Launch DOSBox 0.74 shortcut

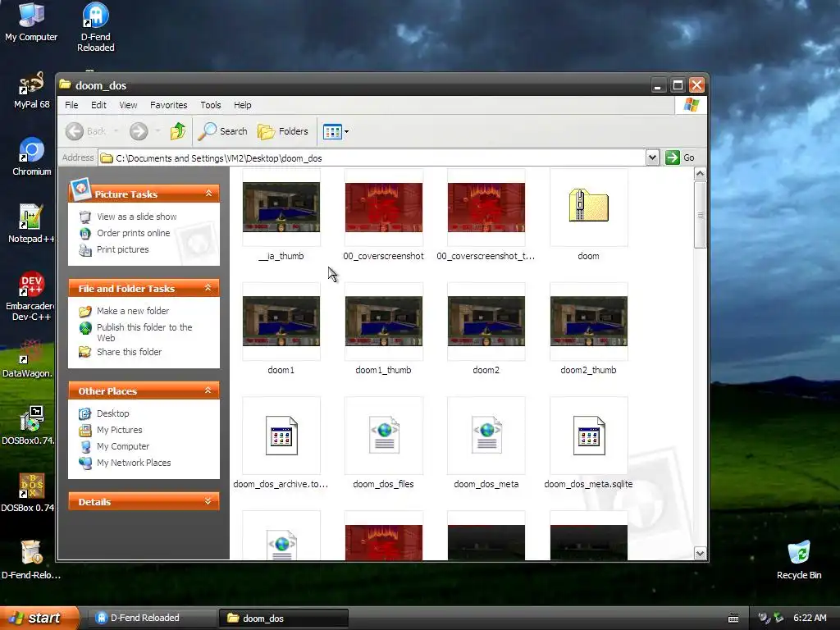coord(28,493)
